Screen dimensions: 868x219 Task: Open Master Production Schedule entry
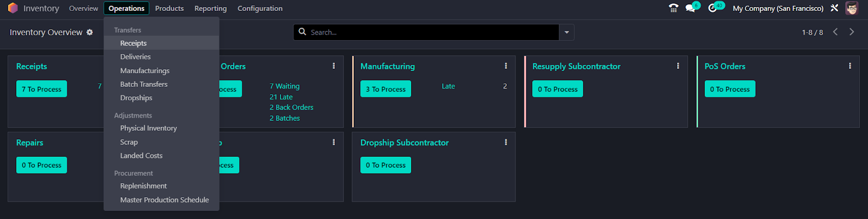pyautogui.click(x=162, y=199)
